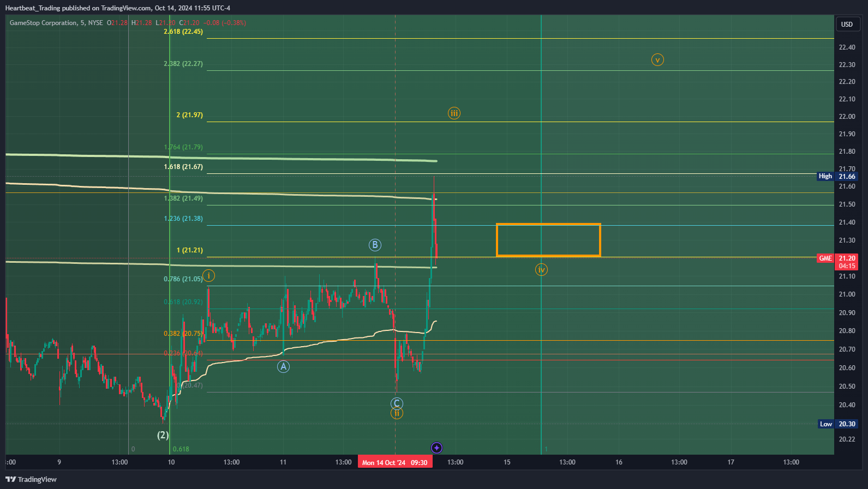This screenshot has width=868, height=489.
Task: Click the Low 20.30 price label
Action: (838, 424)
